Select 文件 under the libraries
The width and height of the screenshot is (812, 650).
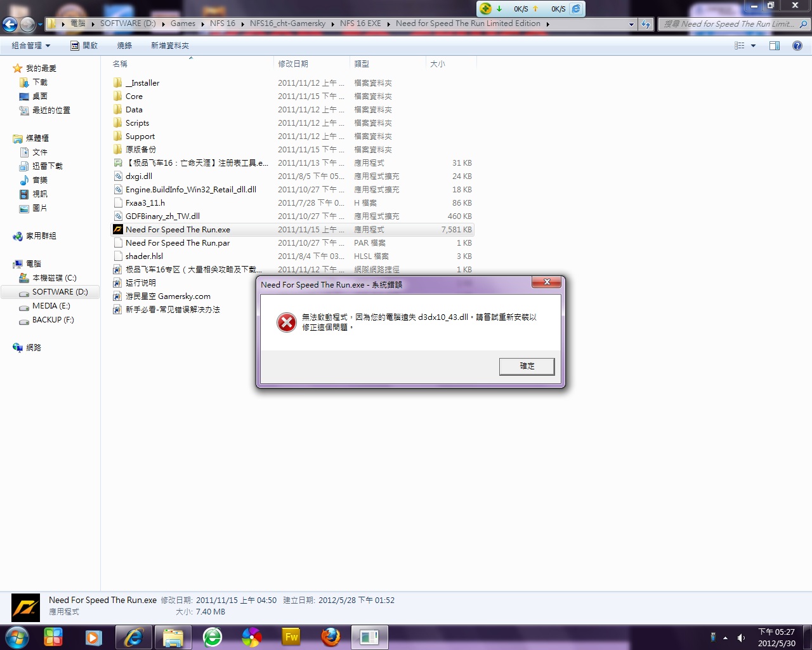[40, 152]
